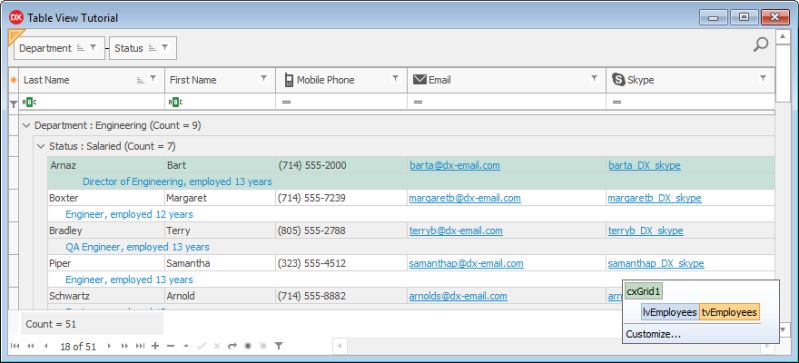The image size is (799, 363).
Task: Open terryb@dx-email.com email link
Action: [x=456, y=231]
